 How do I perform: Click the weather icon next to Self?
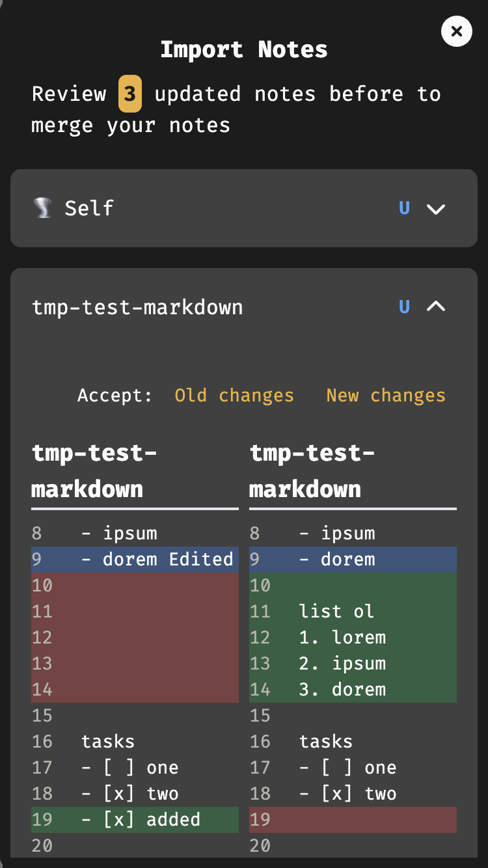[x=43, y=208]
